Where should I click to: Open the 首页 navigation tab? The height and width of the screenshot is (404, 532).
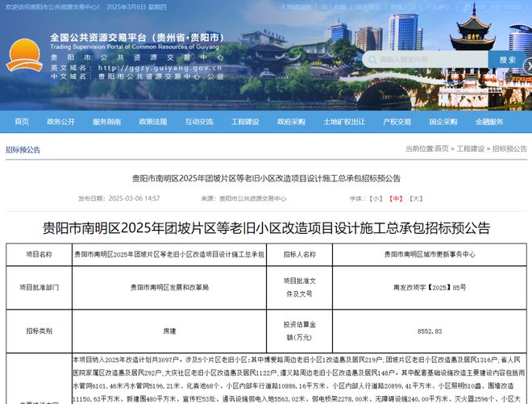[22, 122]
